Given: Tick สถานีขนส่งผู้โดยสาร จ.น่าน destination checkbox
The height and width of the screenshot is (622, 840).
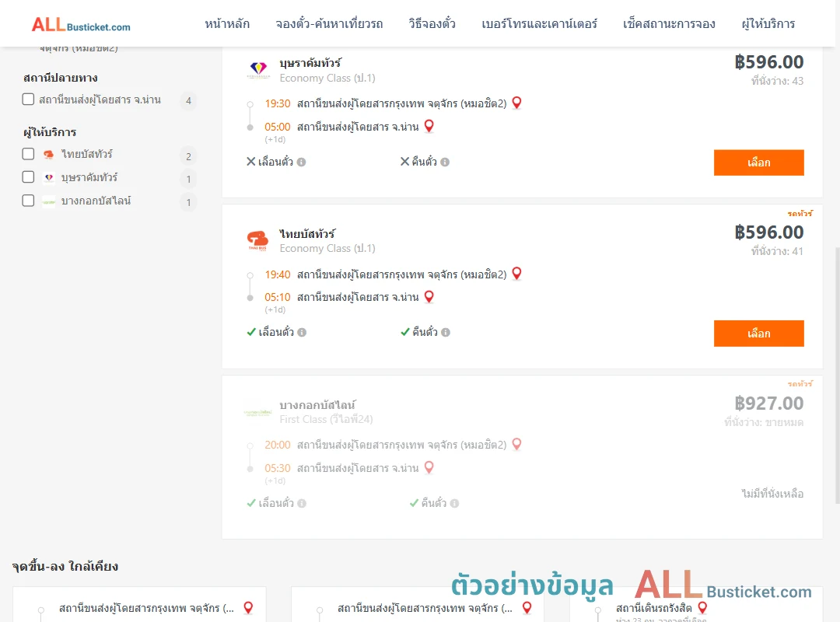Looking at the screenshot, I should click(28, 99).
